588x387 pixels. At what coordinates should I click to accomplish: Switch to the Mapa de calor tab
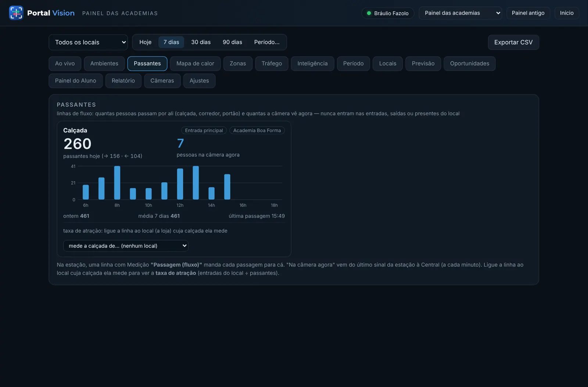[195, 64]
